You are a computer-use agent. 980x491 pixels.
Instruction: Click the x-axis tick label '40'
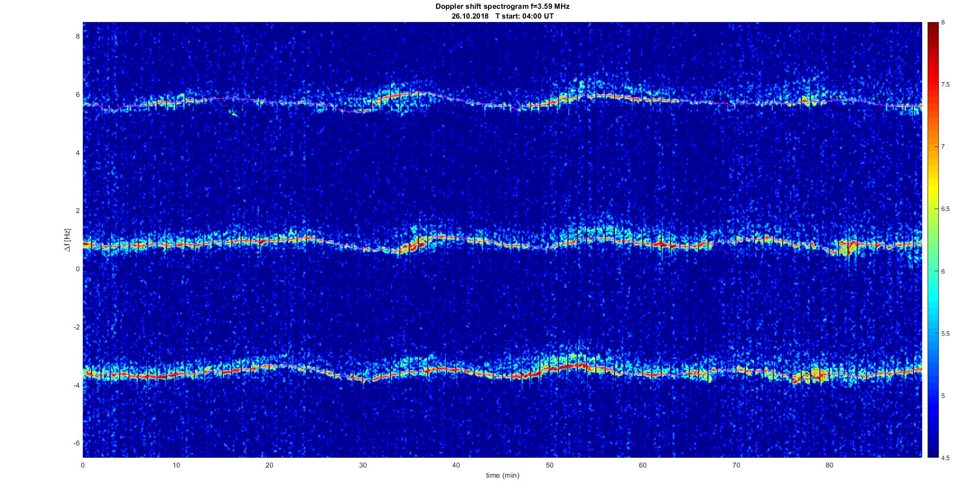[x=456, y=465]
